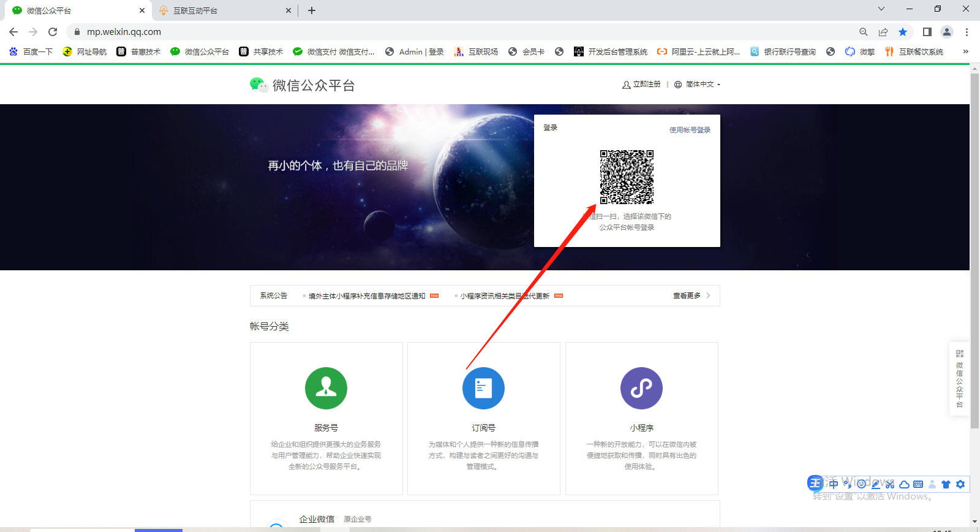
Task: Click the WeChat logo in page header
Action: point(258,85)
